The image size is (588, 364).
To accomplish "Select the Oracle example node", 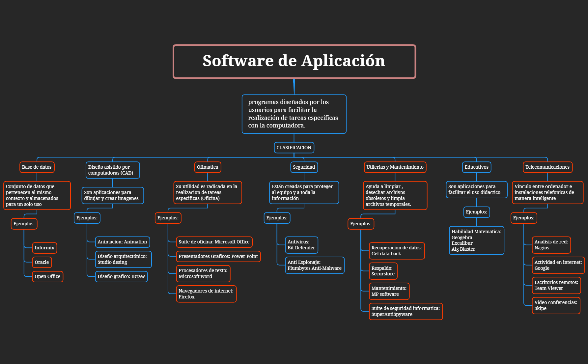I will (42, 262).
